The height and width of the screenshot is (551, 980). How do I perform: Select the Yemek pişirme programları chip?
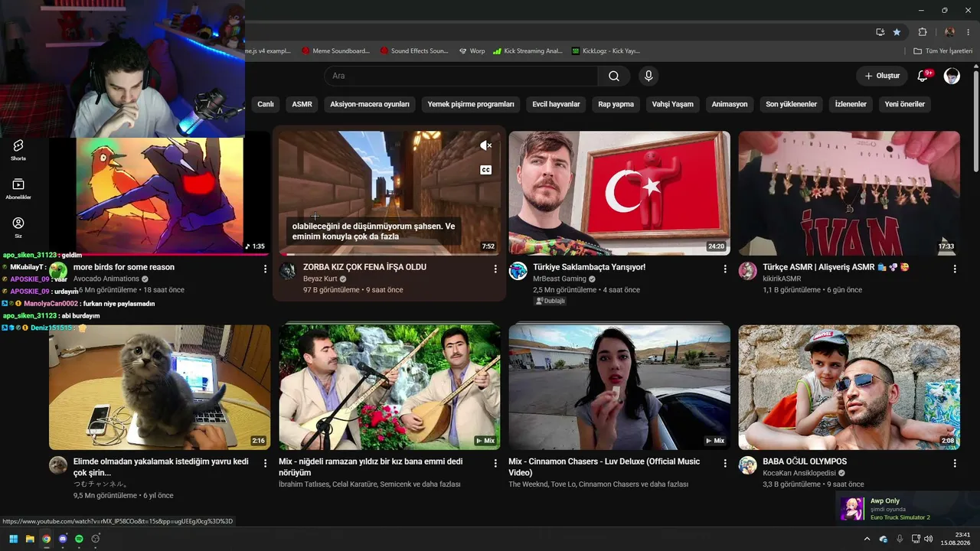point(471,104)
